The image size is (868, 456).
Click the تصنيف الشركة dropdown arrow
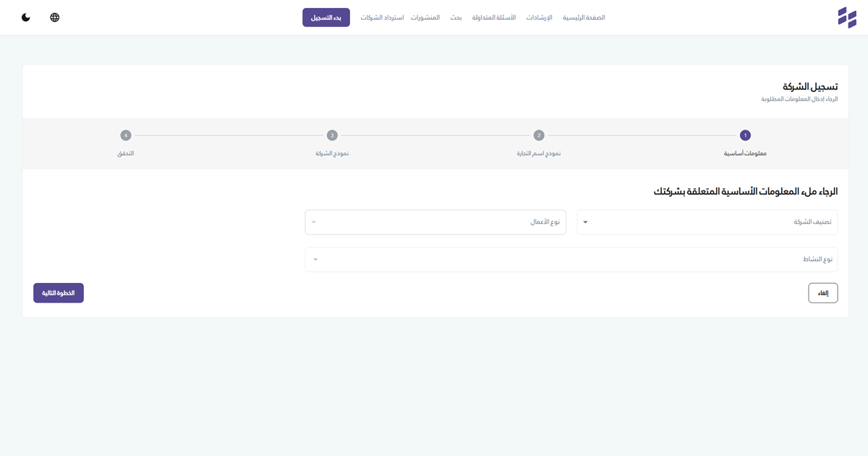585,222
